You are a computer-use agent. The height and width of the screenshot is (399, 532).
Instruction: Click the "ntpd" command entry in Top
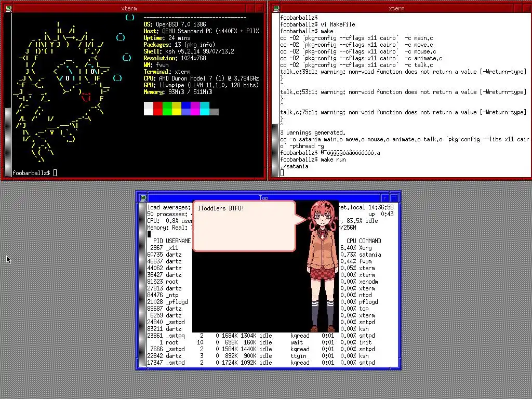click(x=365, y=295)
